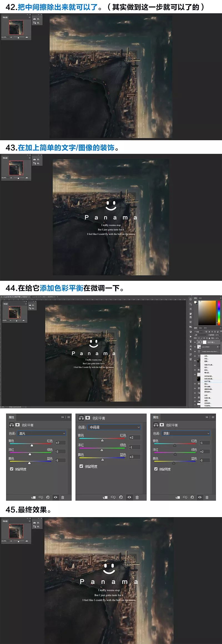Open 色调 dropdown showing 中间调
This screenshot has height=644, width=222.
114,427
